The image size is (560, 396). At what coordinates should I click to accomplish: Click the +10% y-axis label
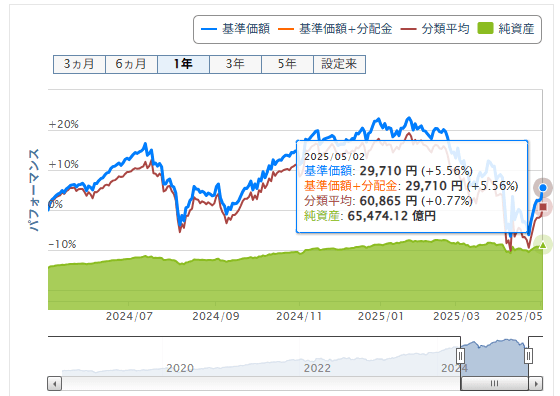point(64,164)
